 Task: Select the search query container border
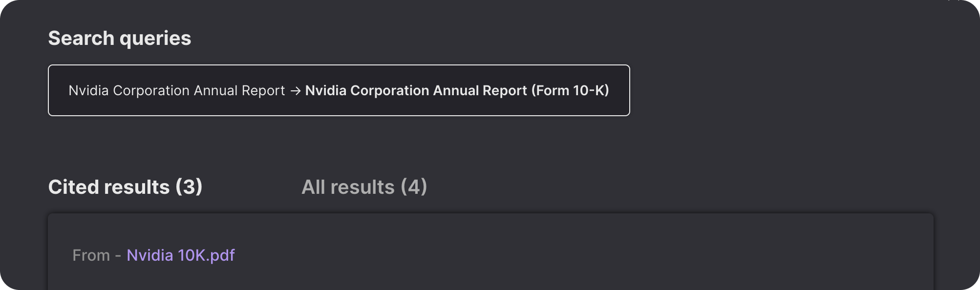click(x=339, y=64)
